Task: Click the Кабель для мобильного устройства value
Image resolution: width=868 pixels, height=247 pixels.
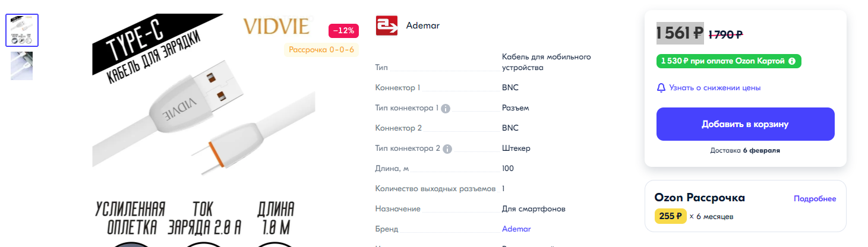Action: point(547,62)
